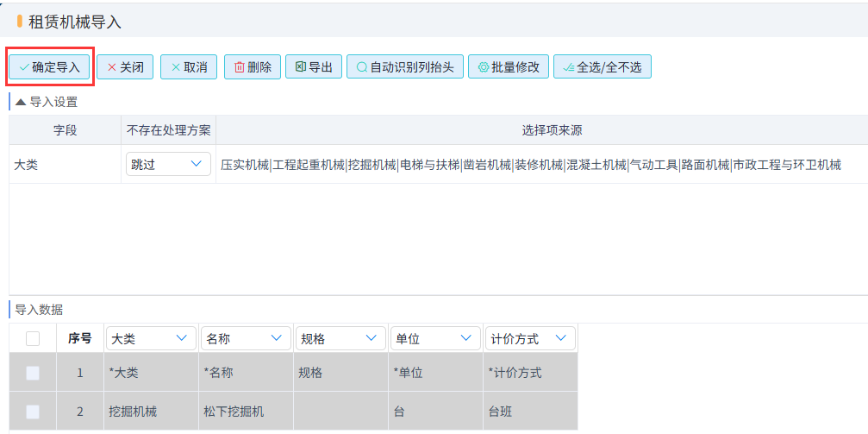868x434 pixels.
Task: Click 自动识别列抬头 auto-detect headers button
Action: click(405, 67)
